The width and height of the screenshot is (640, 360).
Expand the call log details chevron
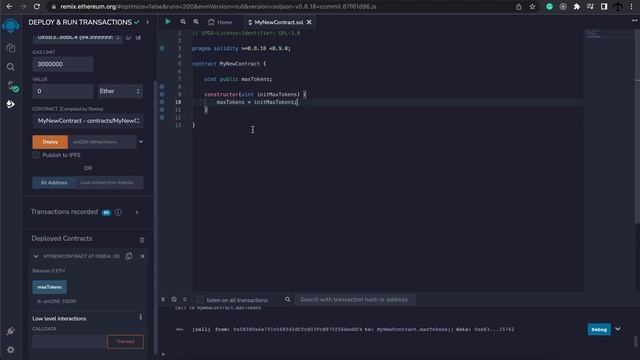[x=618, y=329]
